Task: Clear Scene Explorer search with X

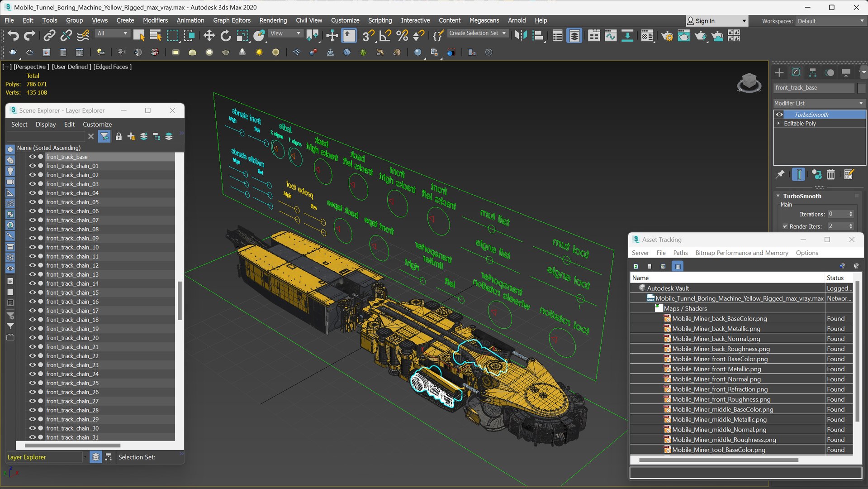Action: tap(90, 136)
